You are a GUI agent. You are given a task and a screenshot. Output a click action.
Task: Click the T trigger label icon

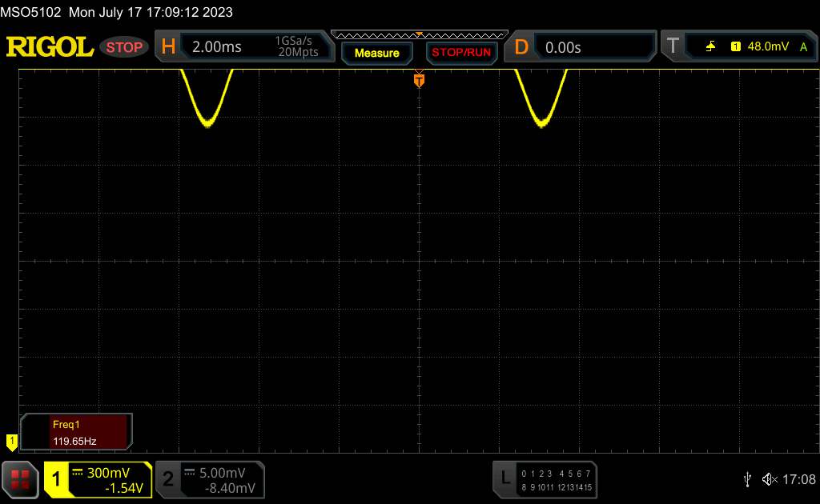[673, 47]
